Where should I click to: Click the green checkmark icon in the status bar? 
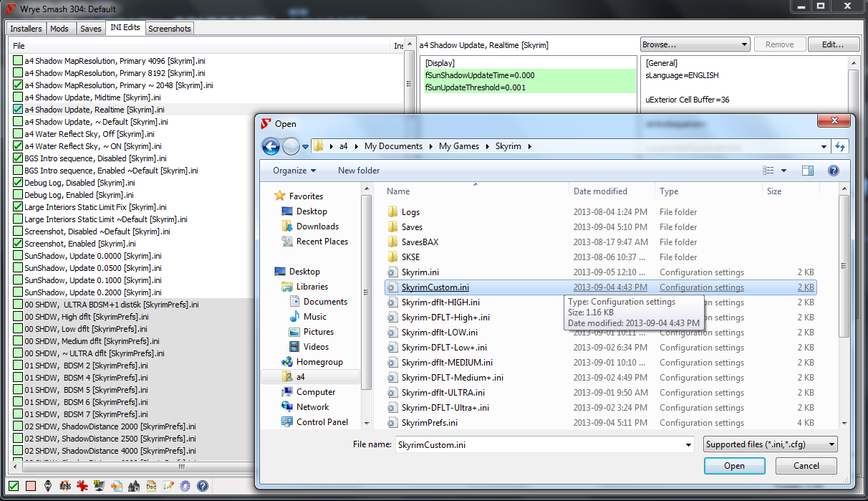point(14,486)
